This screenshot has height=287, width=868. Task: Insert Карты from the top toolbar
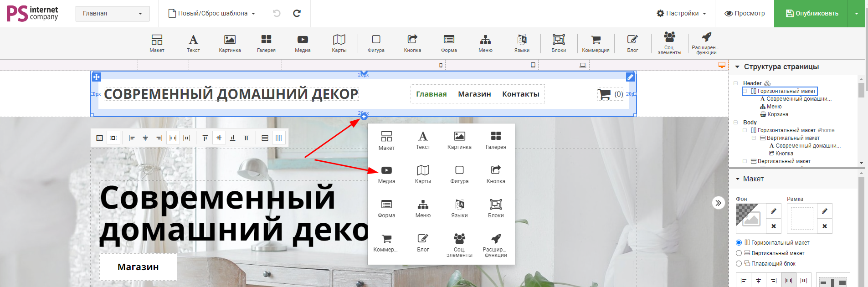pos(339,44)
